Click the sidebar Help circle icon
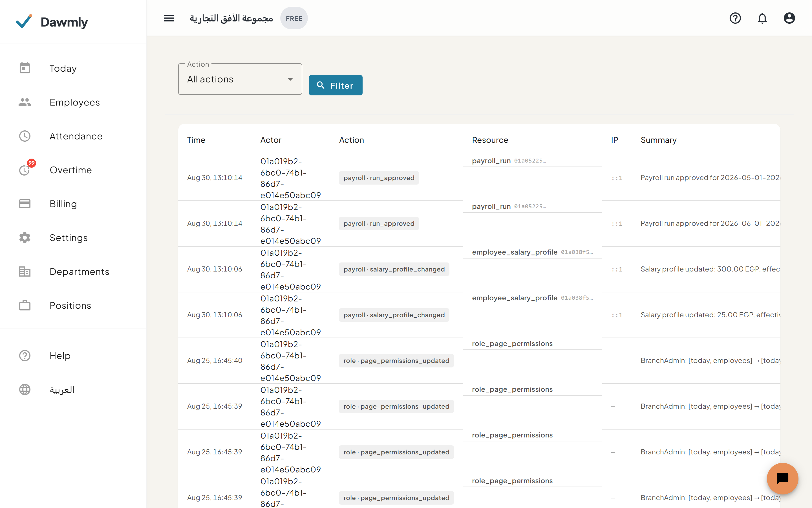Image resolution: width=812 pixels, height=508 pixels. (x=25, y=356)
